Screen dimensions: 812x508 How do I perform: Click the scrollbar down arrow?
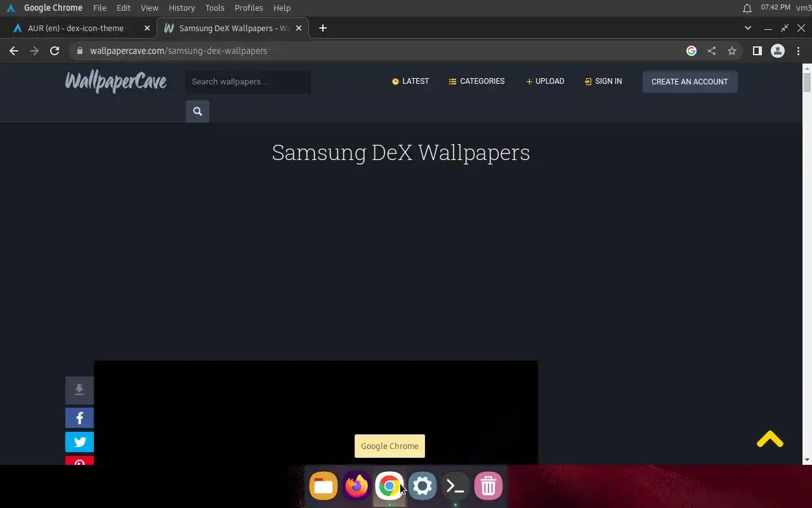click(807, 460)
